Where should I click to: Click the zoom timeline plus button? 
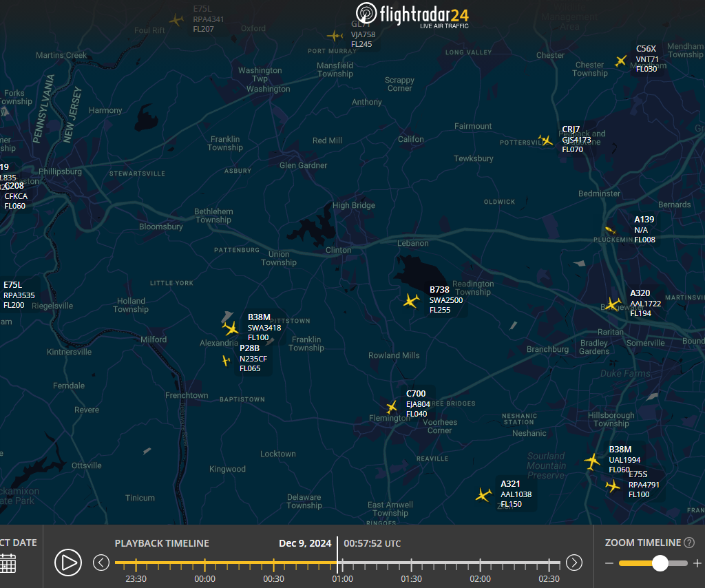(x=697, y=563)
